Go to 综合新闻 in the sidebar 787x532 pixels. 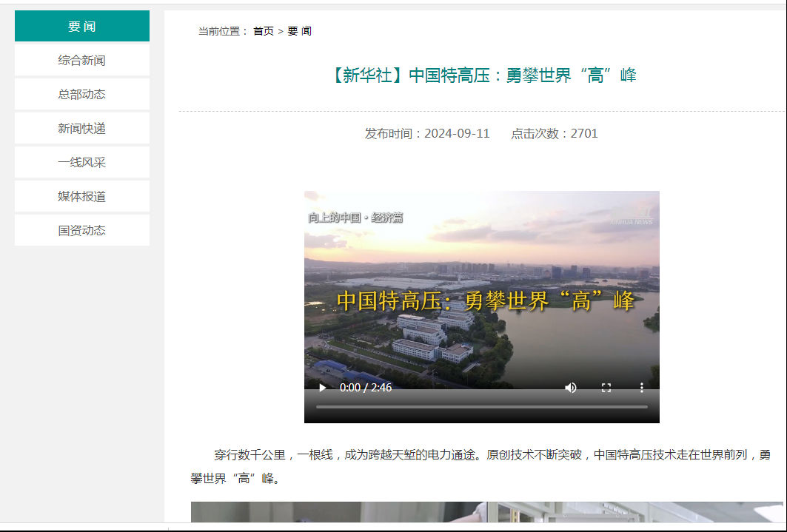[x=82, y=60]
